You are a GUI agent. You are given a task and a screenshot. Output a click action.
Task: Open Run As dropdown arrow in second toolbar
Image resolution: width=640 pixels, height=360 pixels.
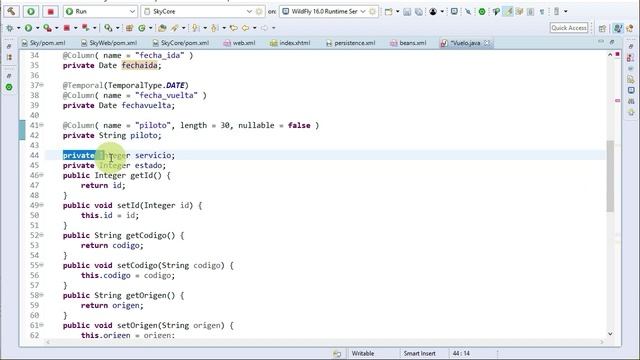[37, 28]
